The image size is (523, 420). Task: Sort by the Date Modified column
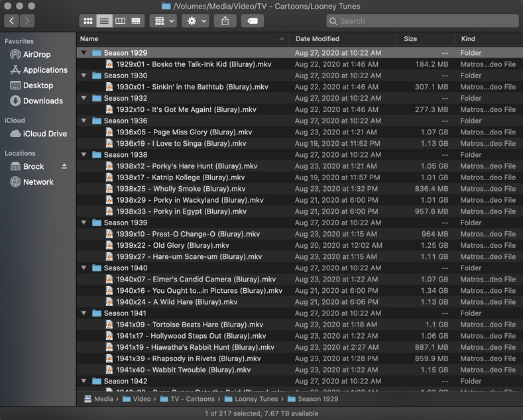click(318, 38)
